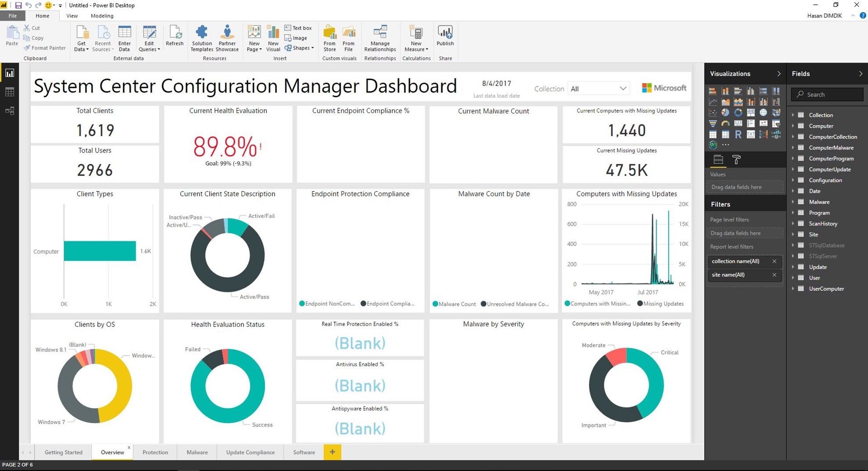868x471 pixels.
Task: Open the Format paint roller pane
Action: [x=737, y=159]
